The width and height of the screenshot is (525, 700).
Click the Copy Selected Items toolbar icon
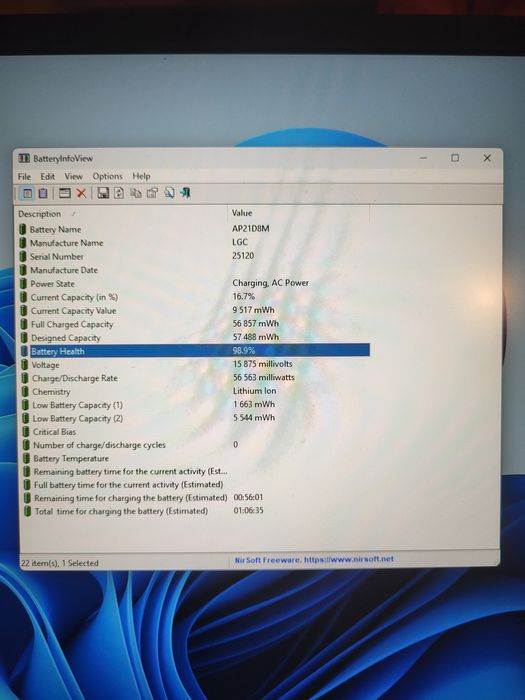click(x=135, y=193)
